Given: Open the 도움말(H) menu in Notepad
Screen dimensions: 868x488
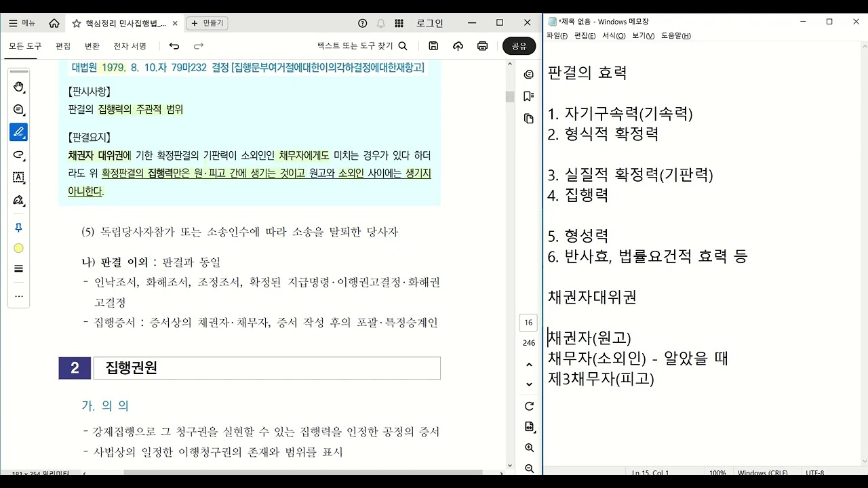Looking at the screenshot, I should pos(676,36).
